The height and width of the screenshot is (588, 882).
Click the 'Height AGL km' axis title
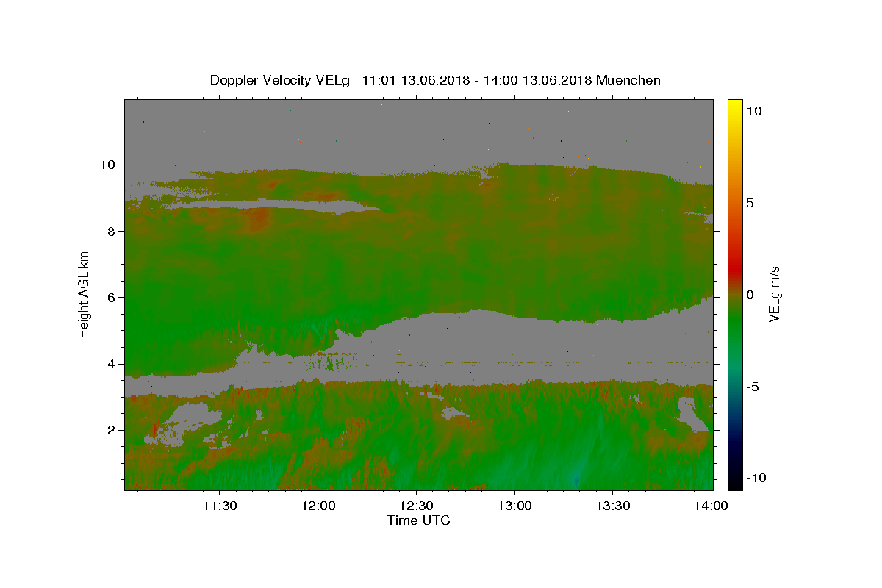tap(85, 294)
